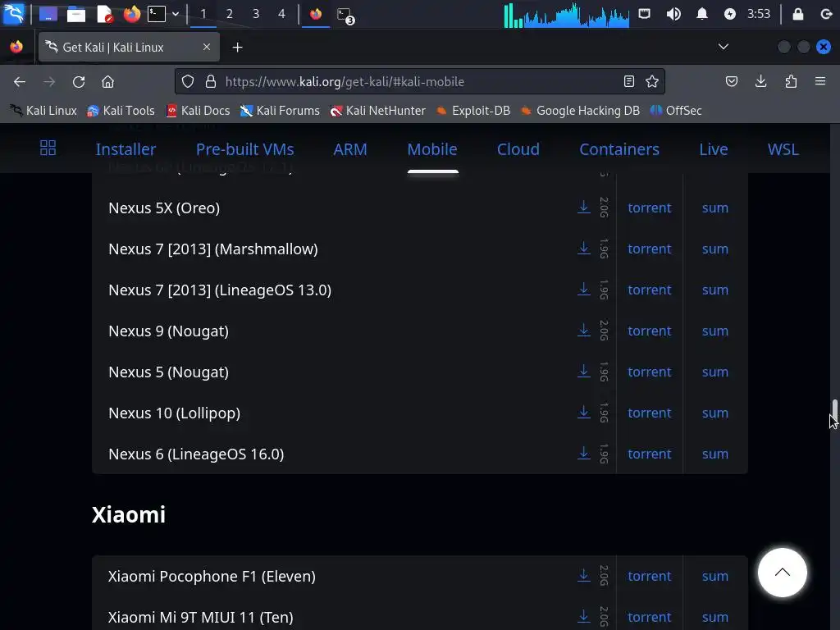
Task: Open the Firefox hamburger menu
Action: coord(820,81)
